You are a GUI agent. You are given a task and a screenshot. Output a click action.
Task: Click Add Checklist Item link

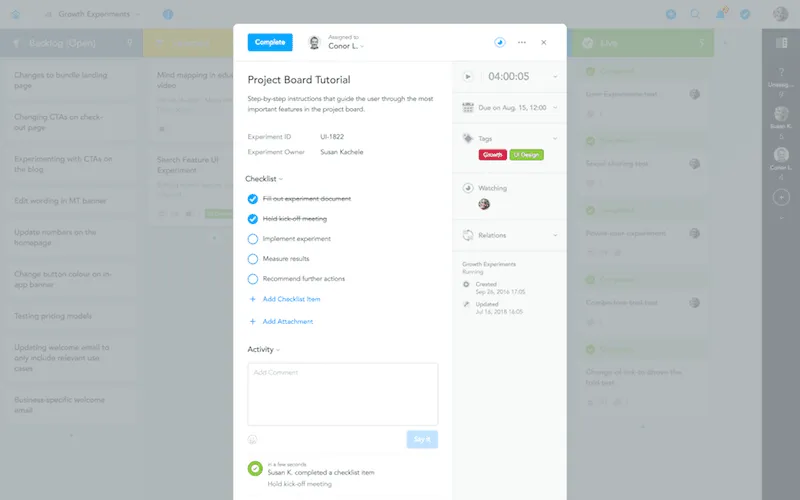coord(291,299)
